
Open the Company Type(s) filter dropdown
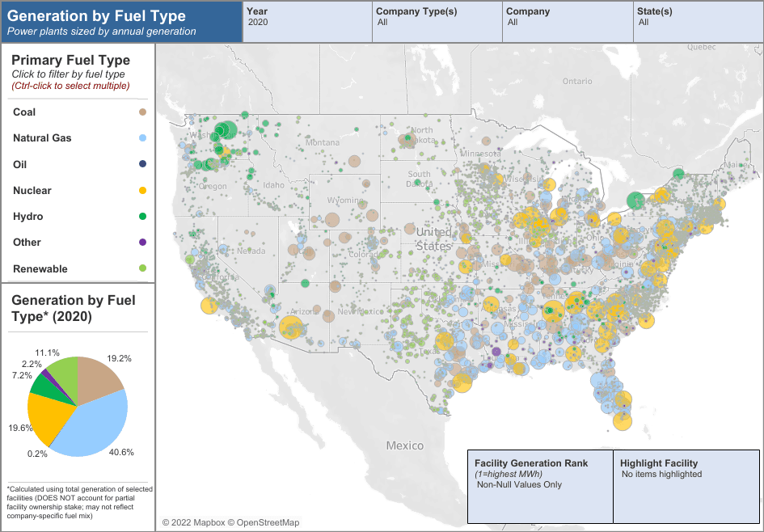pos(437,23)
